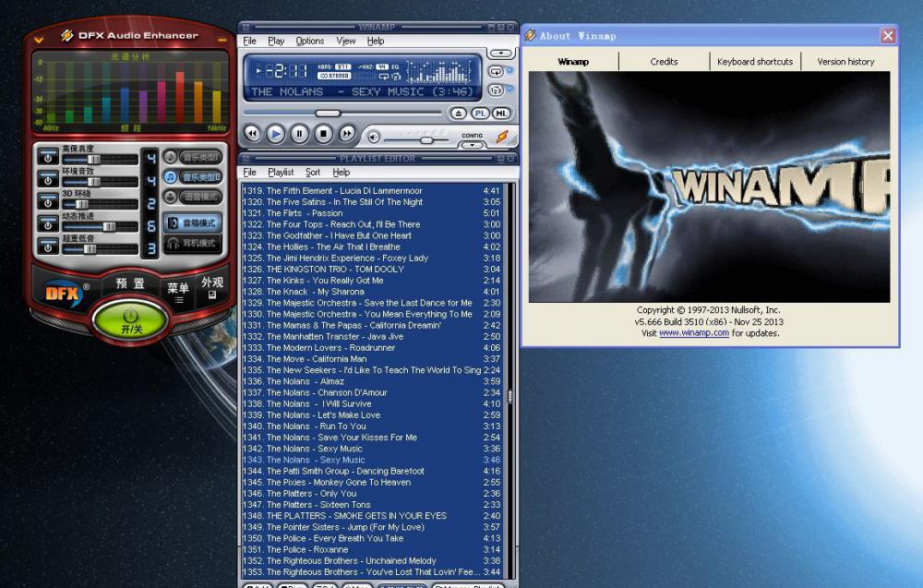
Task: Select 1350 The Police - Every Breath You Take
Action: 371,538
